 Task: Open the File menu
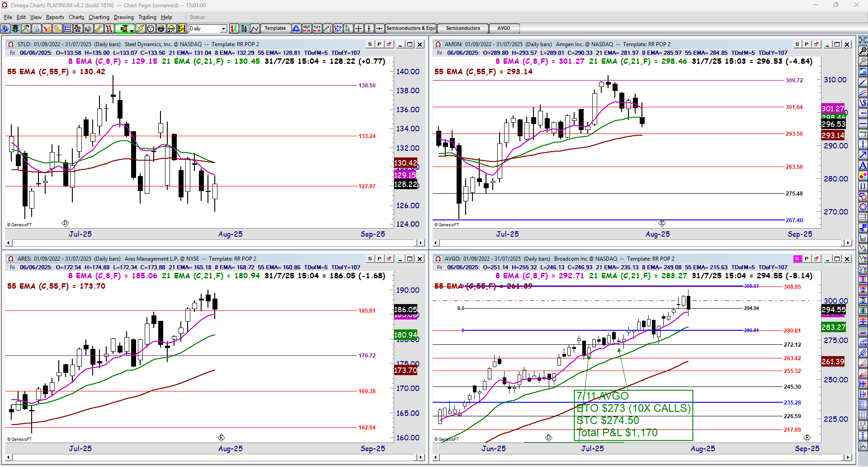8,17
